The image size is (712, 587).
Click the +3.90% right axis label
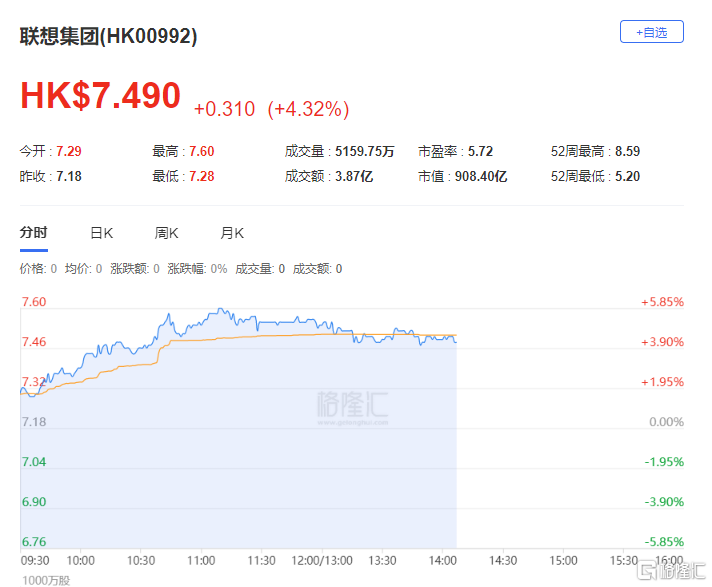pos(663,342)
